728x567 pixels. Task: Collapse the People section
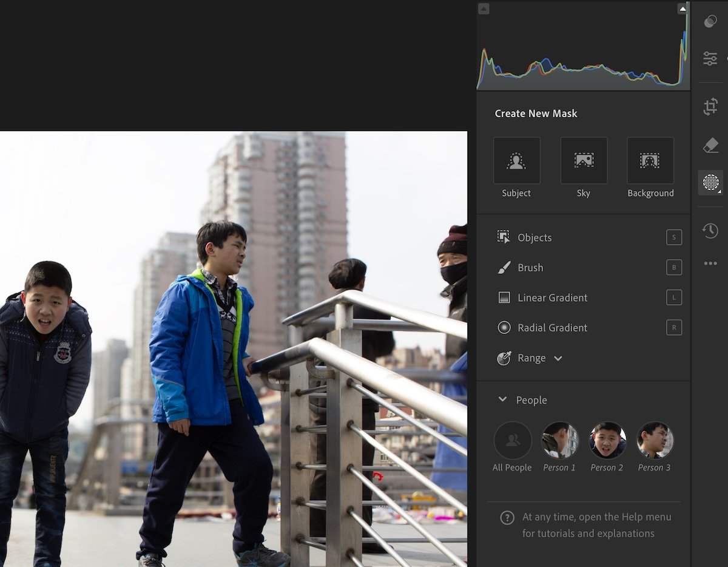coord(502,399)
